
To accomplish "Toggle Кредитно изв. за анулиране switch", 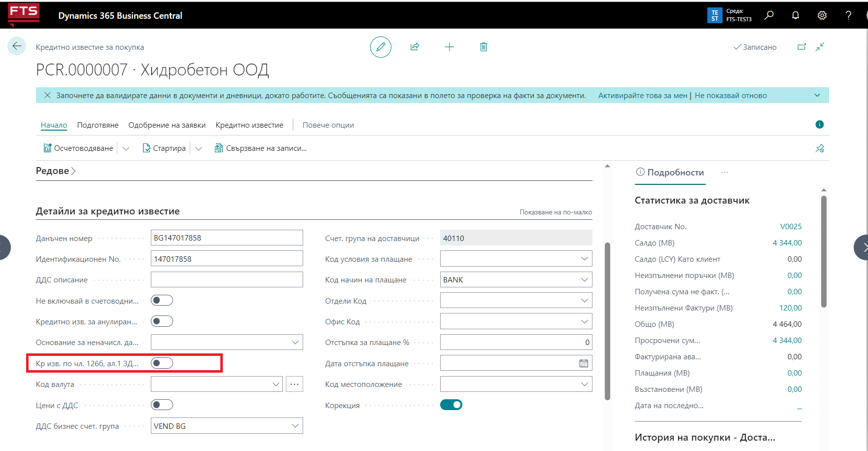I will [x=162, y=321].
